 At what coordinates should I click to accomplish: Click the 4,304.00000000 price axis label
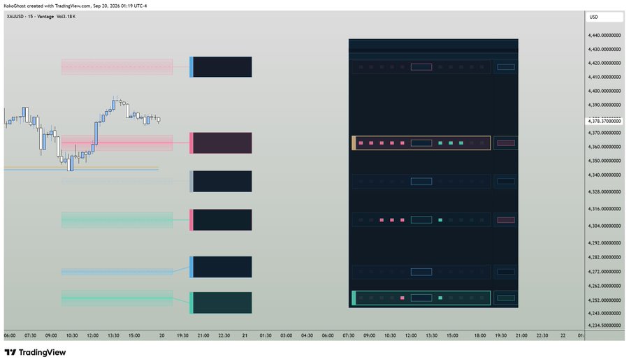[x=604, y=226]
